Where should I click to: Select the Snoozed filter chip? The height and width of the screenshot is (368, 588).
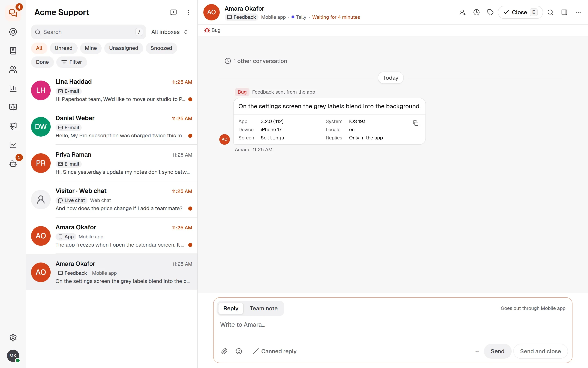161,48
